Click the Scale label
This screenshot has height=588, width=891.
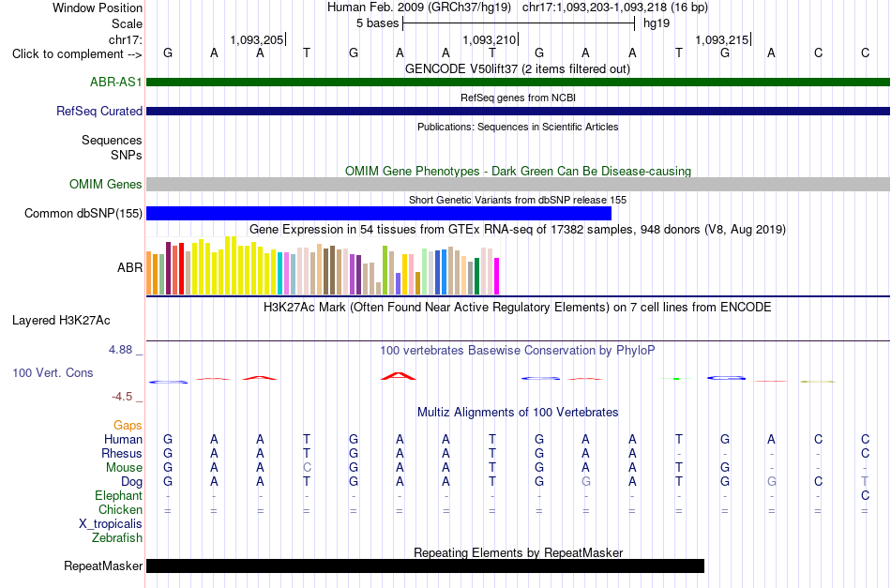click(x=128, y=23)
